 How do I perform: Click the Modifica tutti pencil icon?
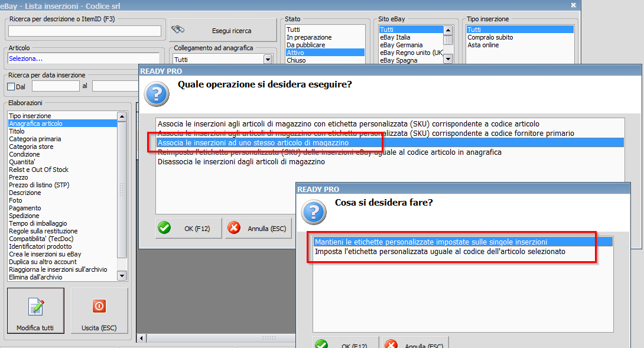(35, 307)
